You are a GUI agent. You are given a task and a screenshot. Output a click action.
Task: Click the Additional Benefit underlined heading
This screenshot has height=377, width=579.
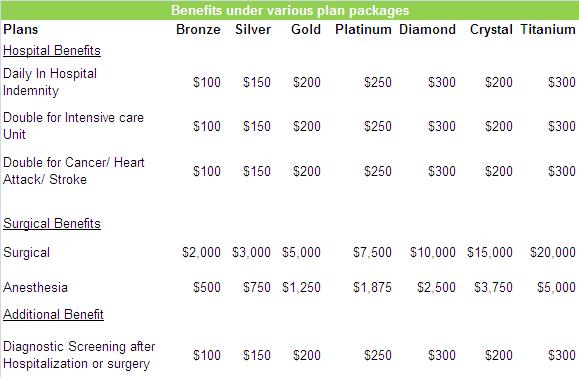point(53,314)
